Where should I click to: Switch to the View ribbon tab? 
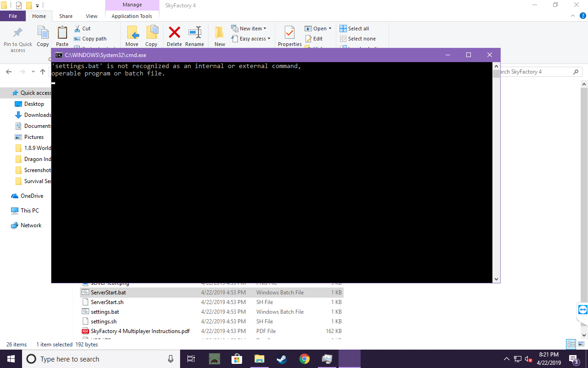[91, 16]
